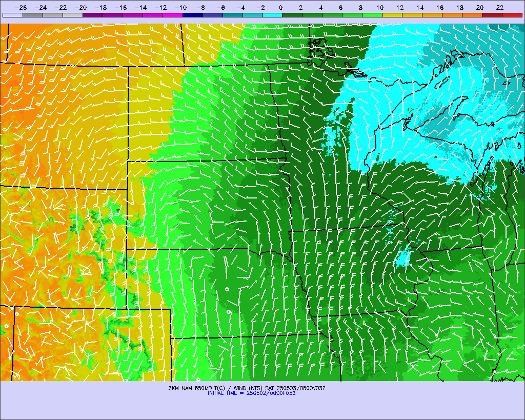Click the bright green swatch between 8 and 10
This screenshot has width=525, height=420.
point(372,15)
